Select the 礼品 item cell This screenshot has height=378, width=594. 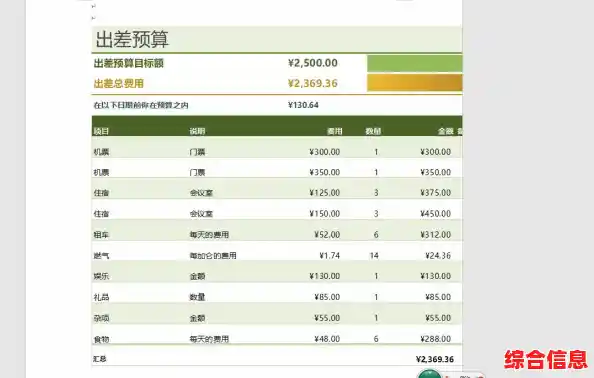pos(101,297)
